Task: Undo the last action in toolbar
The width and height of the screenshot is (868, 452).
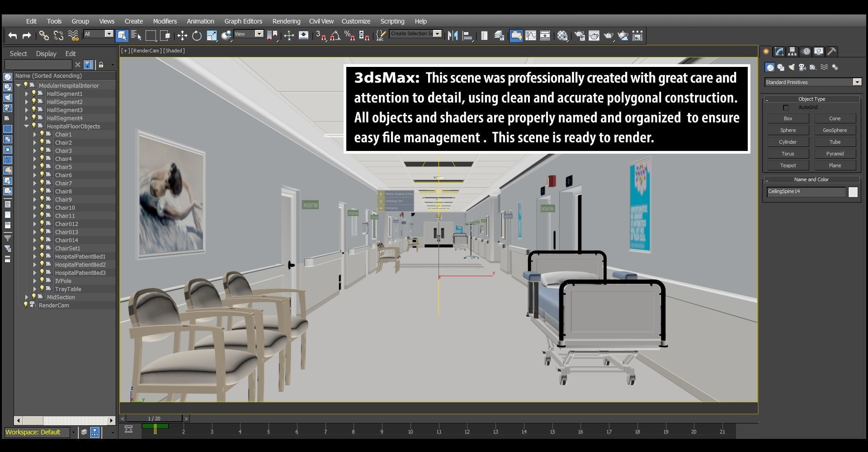Action: (x=13, y=35)
